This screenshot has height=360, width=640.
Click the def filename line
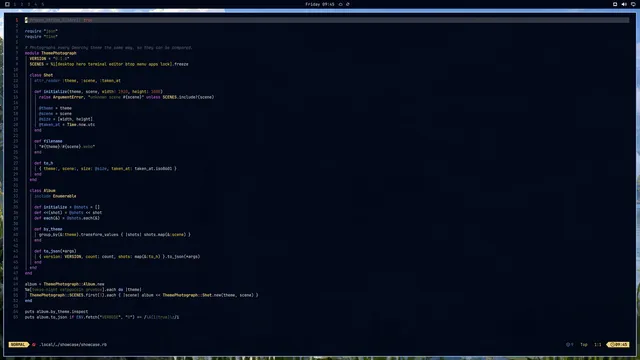tap(48, 141)
